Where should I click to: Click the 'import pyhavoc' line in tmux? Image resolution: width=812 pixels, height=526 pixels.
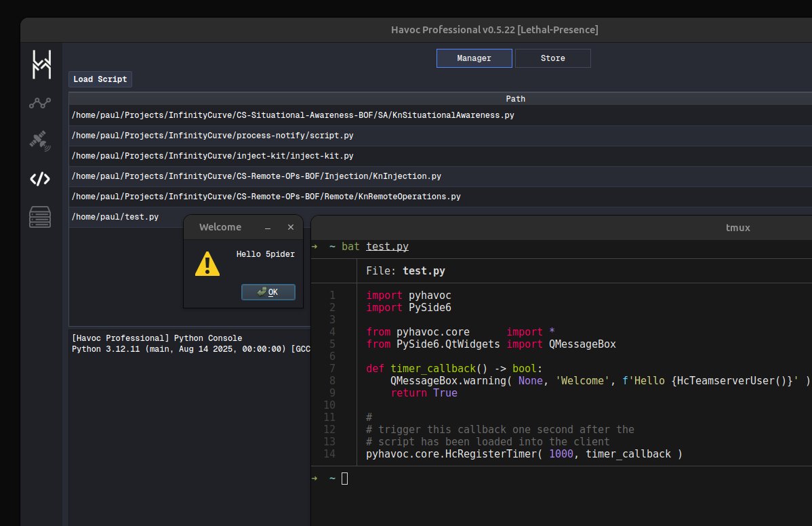click(x=409, y=295)
